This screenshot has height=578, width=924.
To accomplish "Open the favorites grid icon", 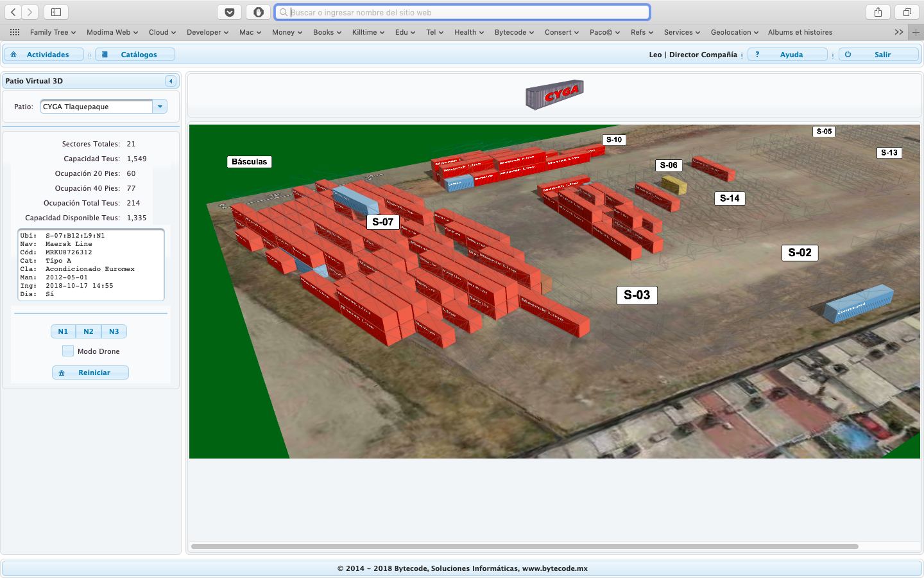I will pyautogui.click(x=14, y=32).
